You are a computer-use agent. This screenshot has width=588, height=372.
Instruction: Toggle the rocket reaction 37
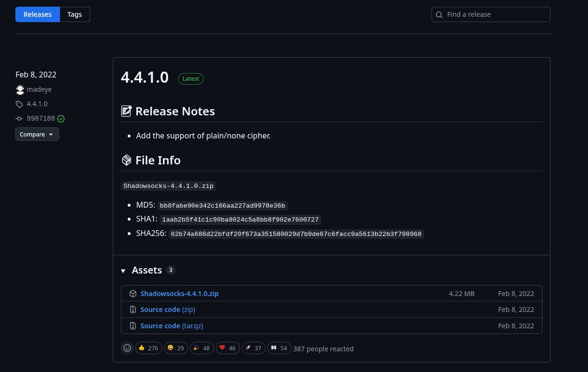click(x=253, y=348)
